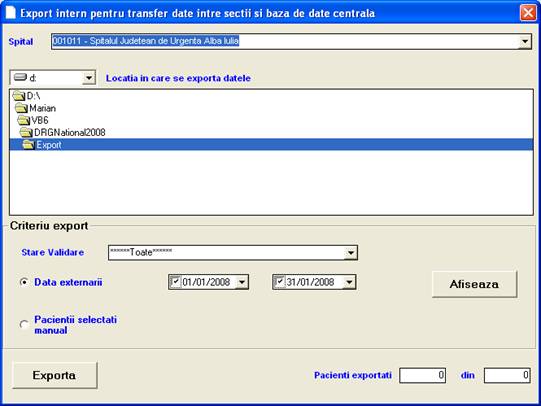Screen dimensions: 541x406
Task: Open the start date calendar dropdown arrow
Action: [242, 282]
